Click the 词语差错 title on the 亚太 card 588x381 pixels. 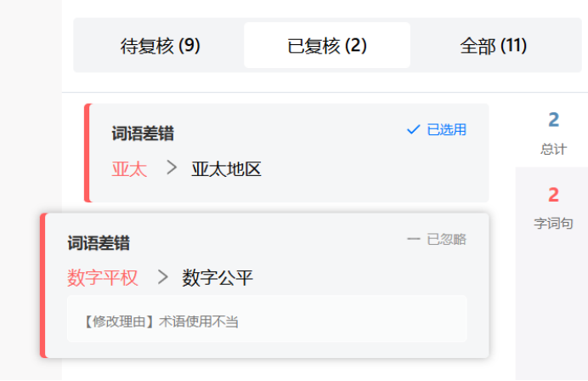tap(143, 134)
